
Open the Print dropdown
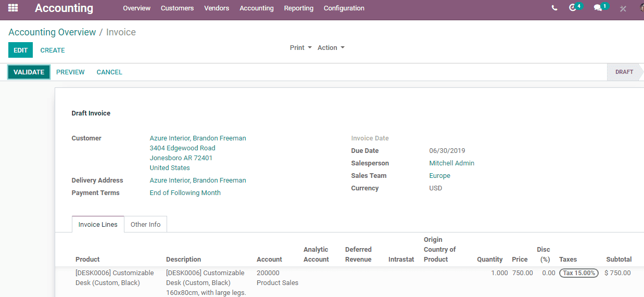(301, 47)
